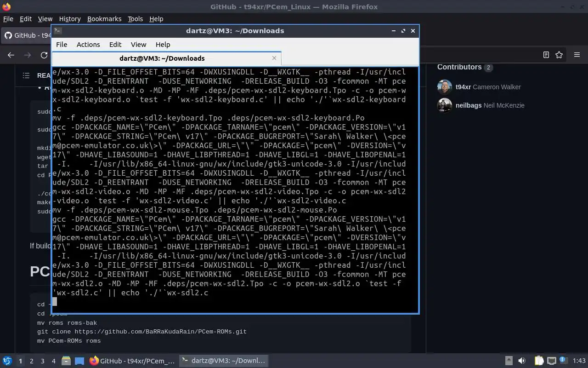
Task: Open the terminal Edit menu
Action: click(115, 45)
